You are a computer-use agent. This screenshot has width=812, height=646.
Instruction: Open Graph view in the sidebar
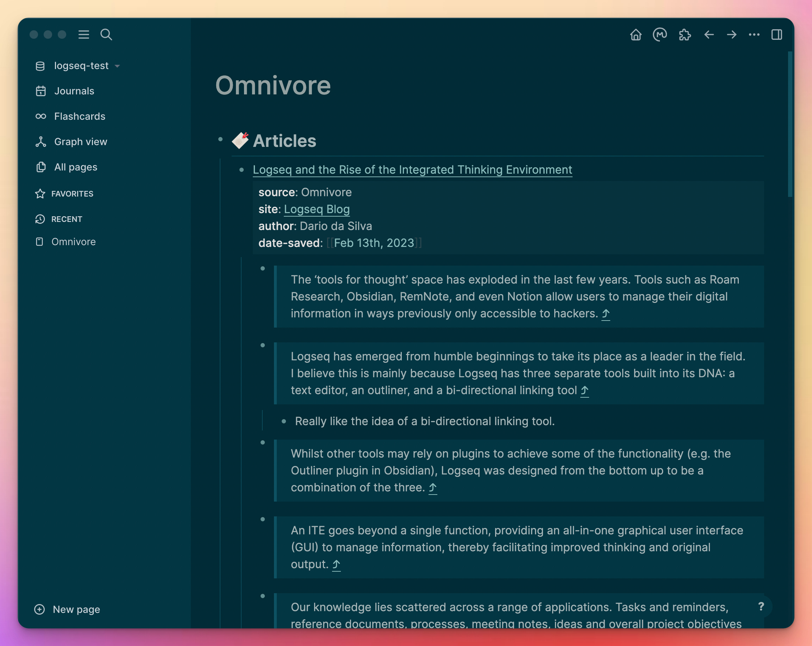pyautogui.click(x=81, y=142)
